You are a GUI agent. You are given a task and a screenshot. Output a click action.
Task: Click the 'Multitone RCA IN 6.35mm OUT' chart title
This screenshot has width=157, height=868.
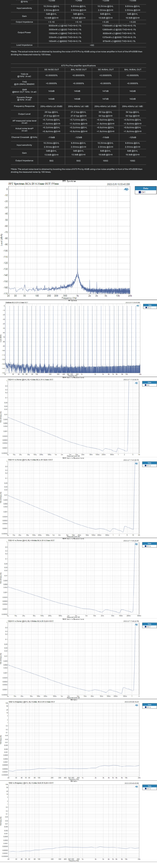(x=17, y=303)
